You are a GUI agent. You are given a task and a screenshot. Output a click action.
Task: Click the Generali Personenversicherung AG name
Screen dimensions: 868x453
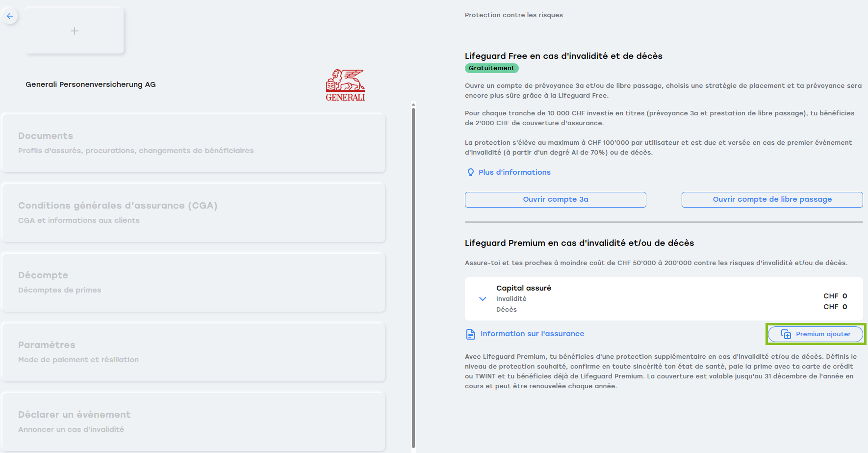pyautogui.click(x=91, y=84)
